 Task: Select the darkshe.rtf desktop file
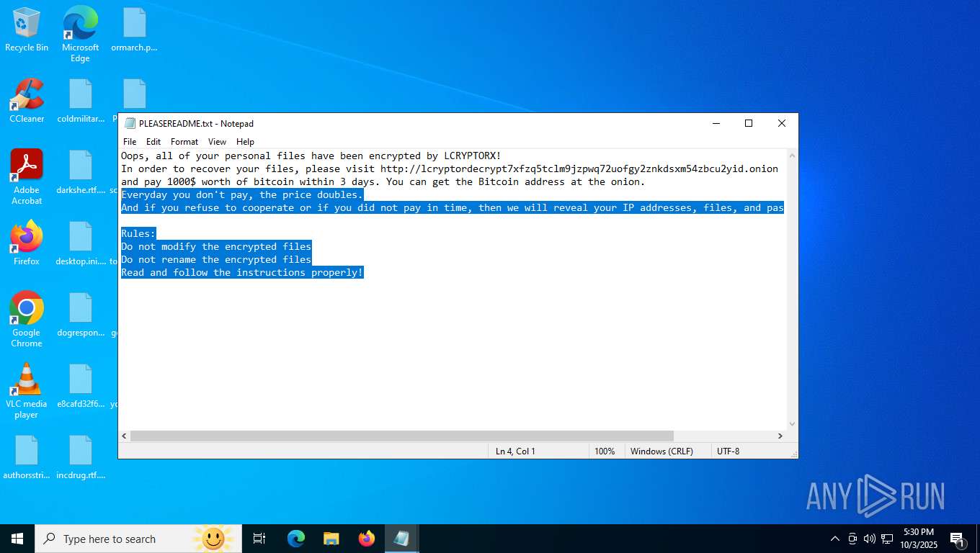(81, 173)
